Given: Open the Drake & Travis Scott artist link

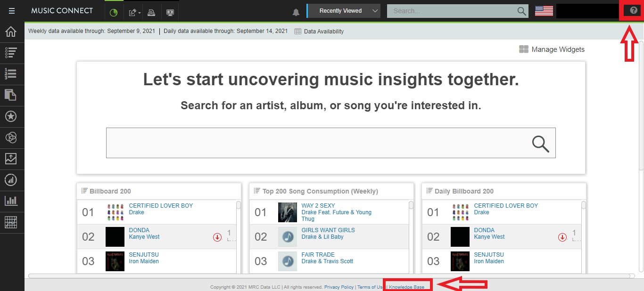Looking at the screenshot, I should (327, 261).
